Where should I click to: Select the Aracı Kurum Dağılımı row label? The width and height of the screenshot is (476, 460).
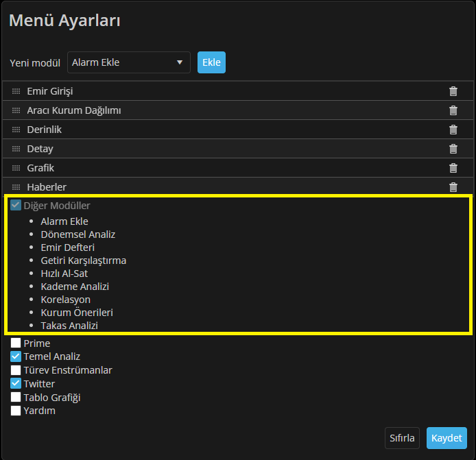tap(74, 110)
